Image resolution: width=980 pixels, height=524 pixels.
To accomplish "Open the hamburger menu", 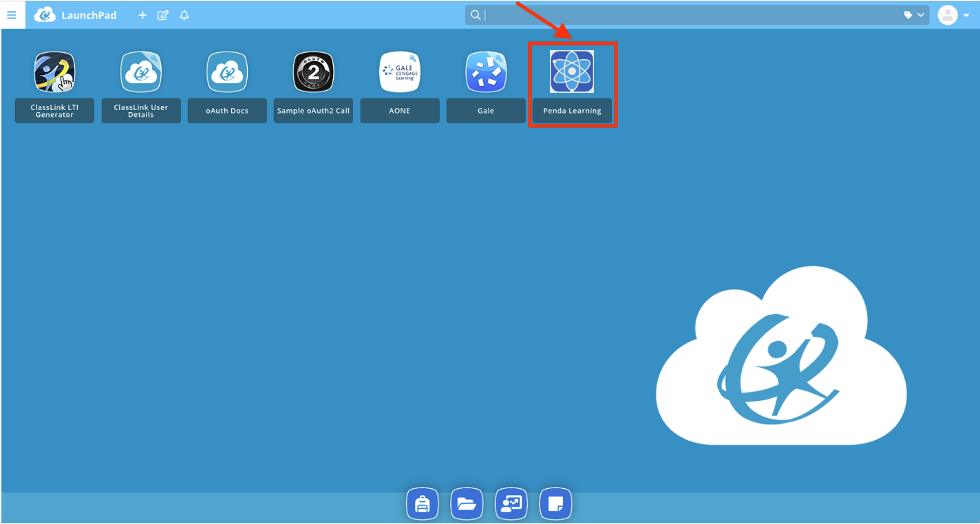I will point(12,14).
